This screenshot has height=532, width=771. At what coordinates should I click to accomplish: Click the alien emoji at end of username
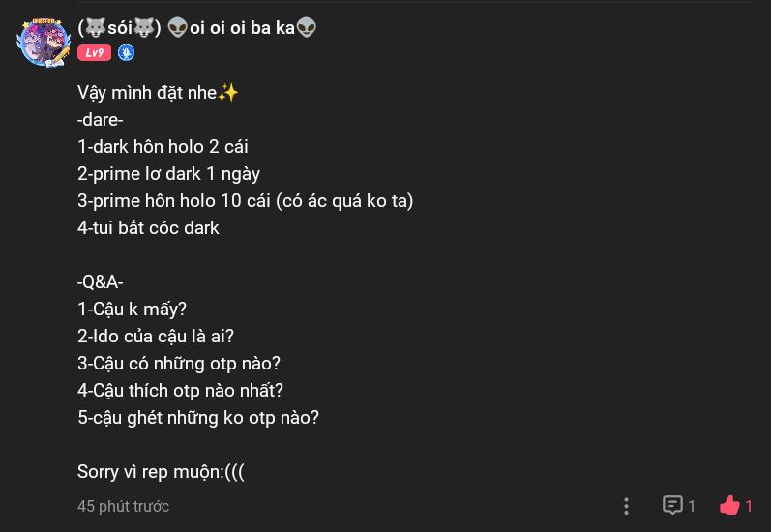tap(307, 28)
